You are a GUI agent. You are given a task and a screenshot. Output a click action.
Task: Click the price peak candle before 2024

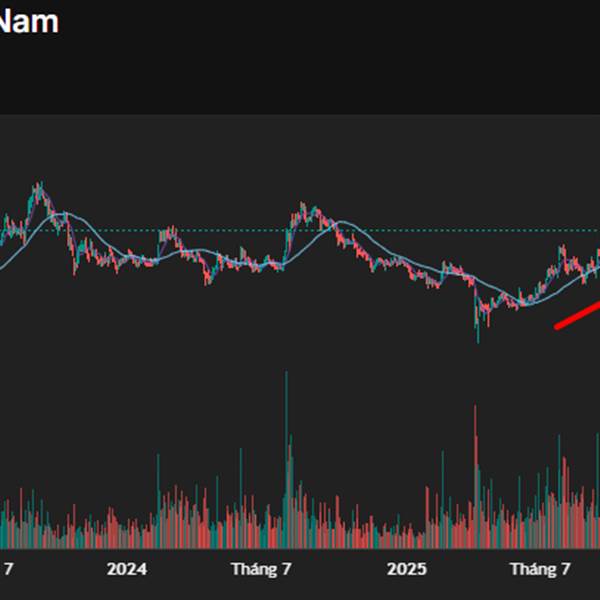(x=38, y=190)
